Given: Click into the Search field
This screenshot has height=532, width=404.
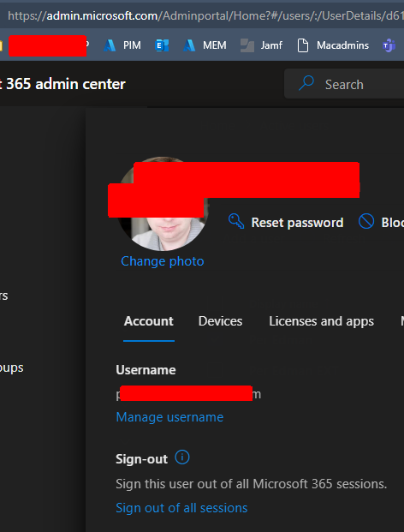Looking at the screenshot, I should [x=344, y=84].
